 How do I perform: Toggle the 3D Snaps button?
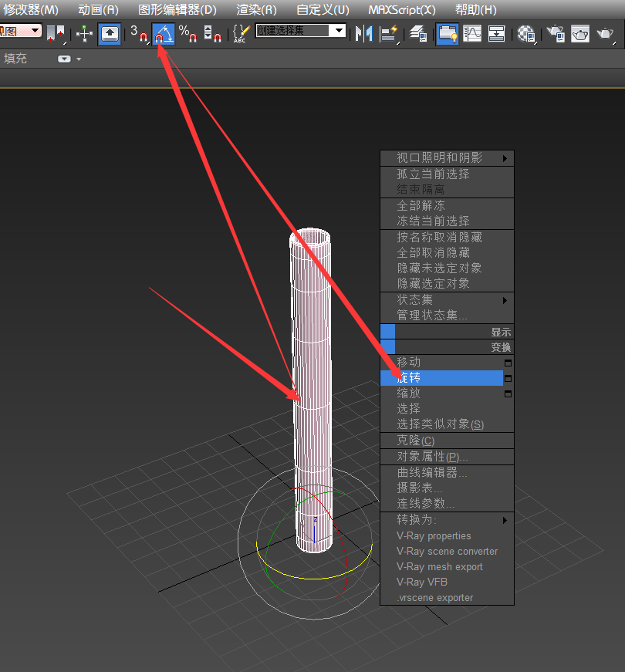point(139,34)
